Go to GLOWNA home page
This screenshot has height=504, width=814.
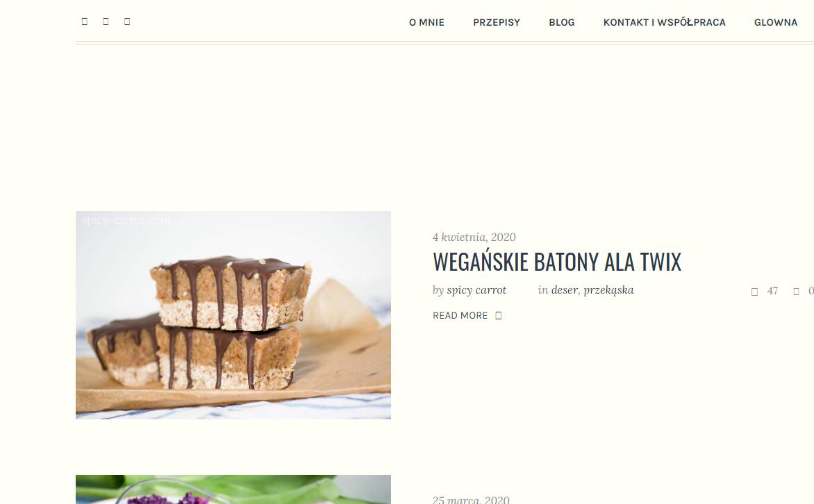pos(776,22)
